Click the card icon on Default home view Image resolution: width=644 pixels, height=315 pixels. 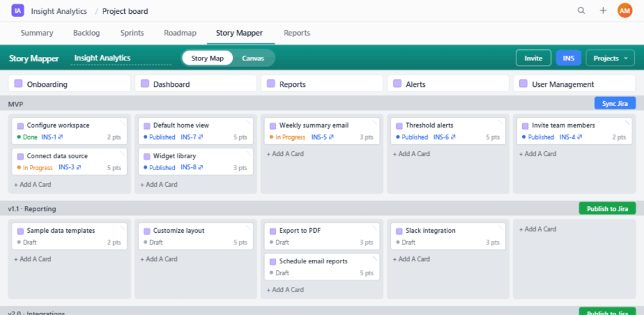tap(147, 126)
